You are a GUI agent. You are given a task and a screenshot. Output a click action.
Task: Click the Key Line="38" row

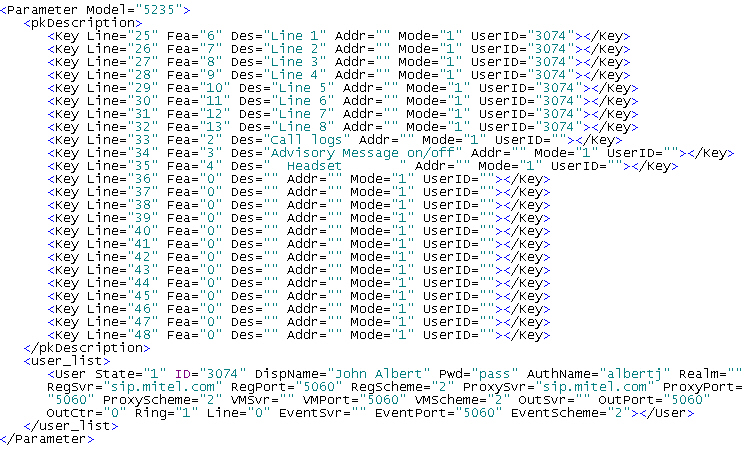pyautogui.click(x=298, y=205)
